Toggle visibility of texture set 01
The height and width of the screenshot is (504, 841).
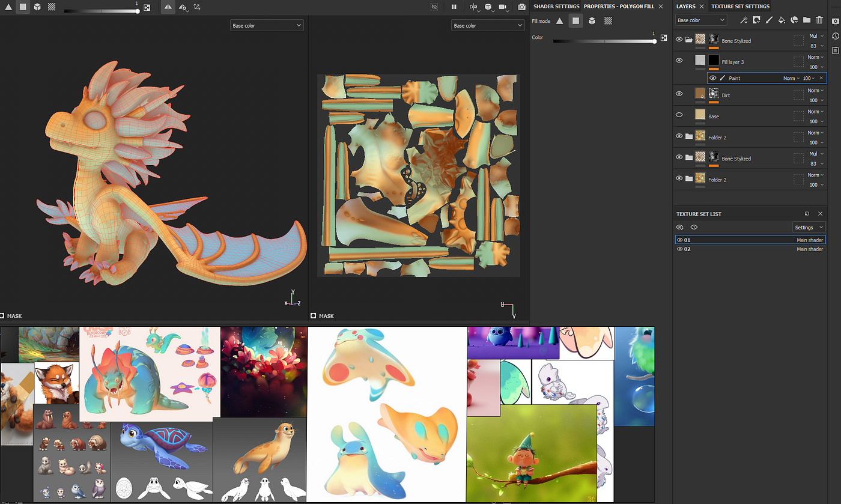pyautogui.click(x=679, y=240)
